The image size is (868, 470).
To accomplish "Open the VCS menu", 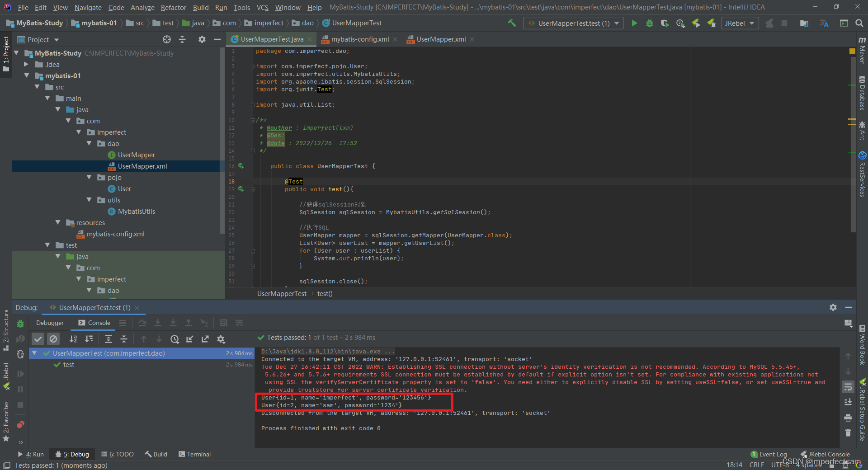I will coord(262,7).
